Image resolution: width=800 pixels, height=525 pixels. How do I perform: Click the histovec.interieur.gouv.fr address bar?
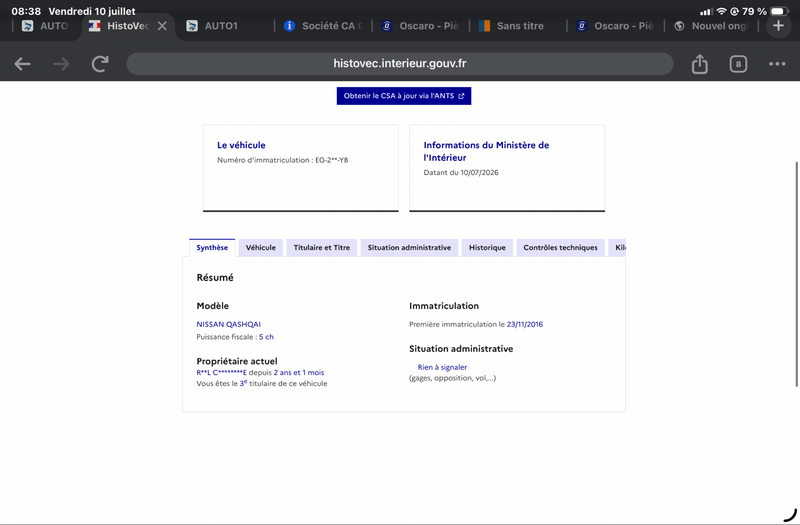399,64
